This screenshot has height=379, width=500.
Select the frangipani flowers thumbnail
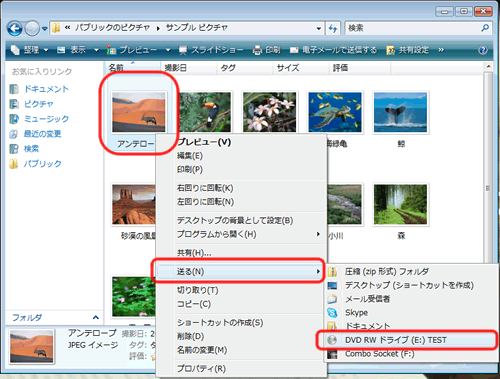(x=269, y=112)
